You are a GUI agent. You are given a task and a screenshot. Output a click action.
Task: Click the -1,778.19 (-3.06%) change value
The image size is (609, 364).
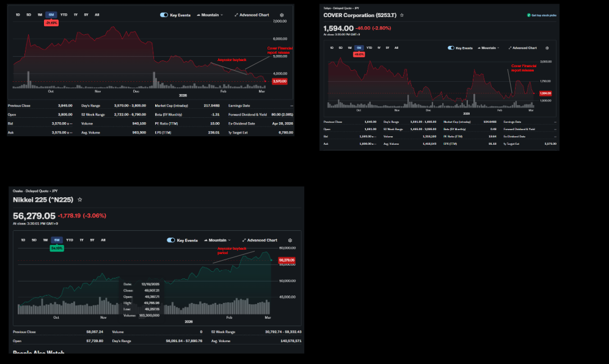[82, 216]
